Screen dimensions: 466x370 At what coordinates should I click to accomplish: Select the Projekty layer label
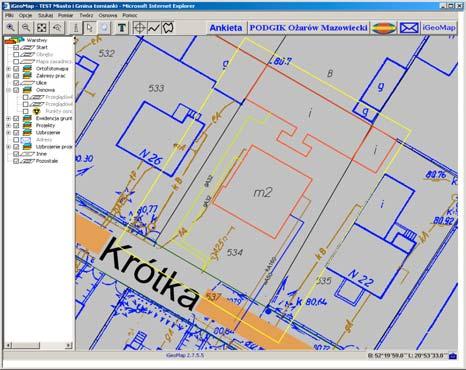[45, 125]
